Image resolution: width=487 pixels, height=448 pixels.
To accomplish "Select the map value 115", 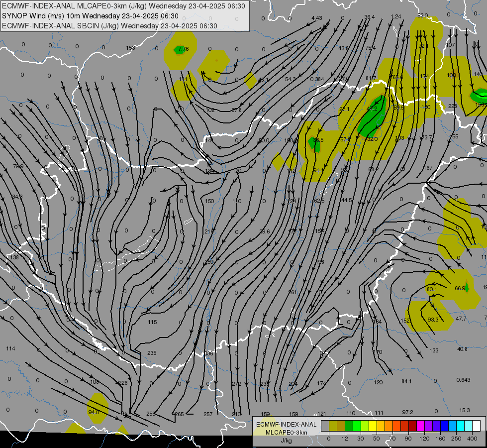I will tap(152, 323).
